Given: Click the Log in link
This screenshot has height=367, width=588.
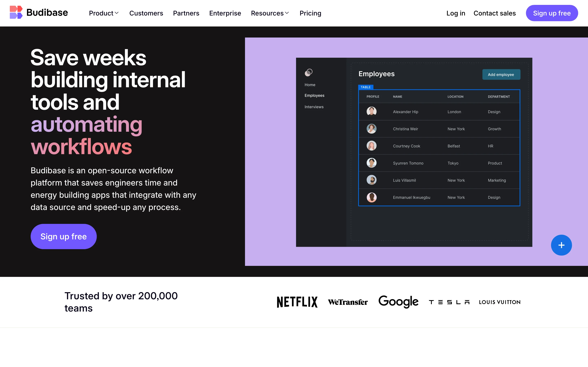Looking at the screenshot, I should coord(455,13).
